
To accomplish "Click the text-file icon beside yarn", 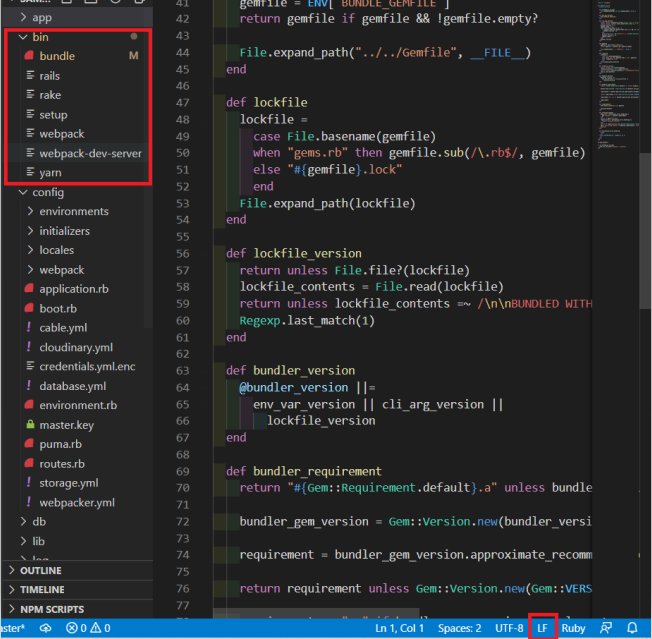I will click(30, 172).
